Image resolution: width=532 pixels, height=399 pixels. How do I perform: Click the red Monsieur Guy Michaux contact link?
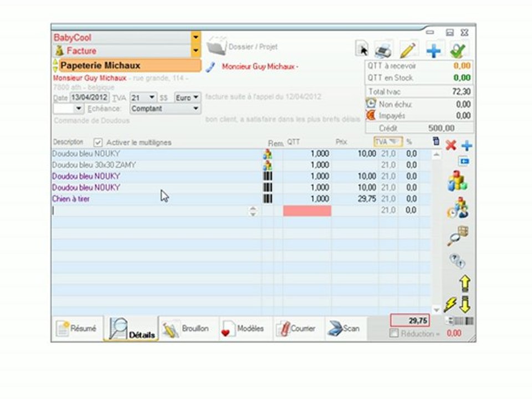click(x=260, y=67)
